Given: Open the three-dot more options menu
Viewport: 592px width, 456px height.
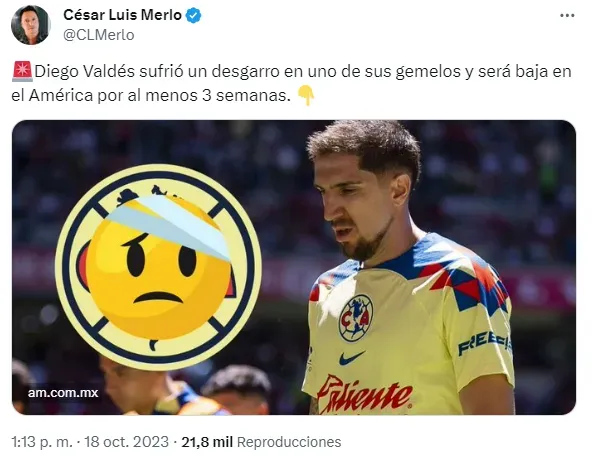Looking at the screenshot, I should (x=567, y=15).
